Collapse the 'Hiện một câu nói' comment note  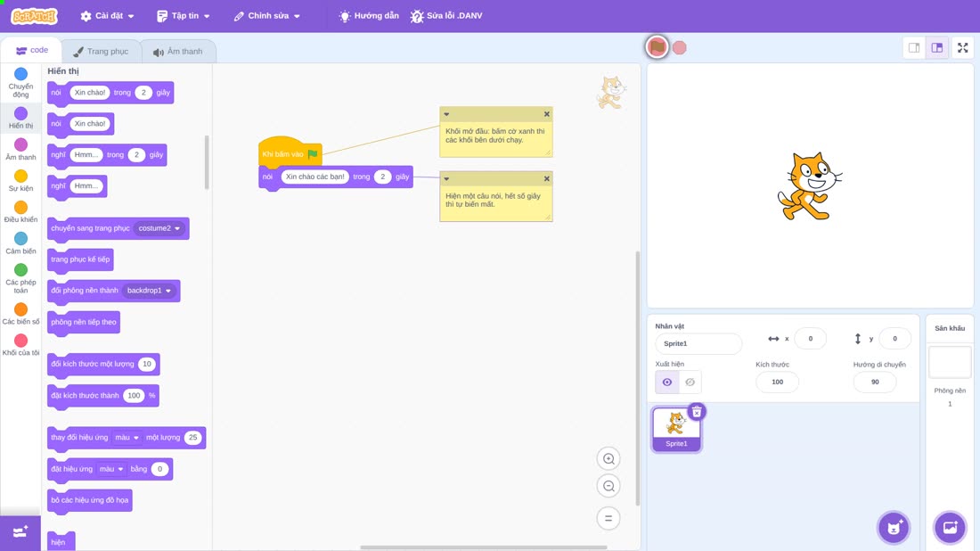[446, 179]
